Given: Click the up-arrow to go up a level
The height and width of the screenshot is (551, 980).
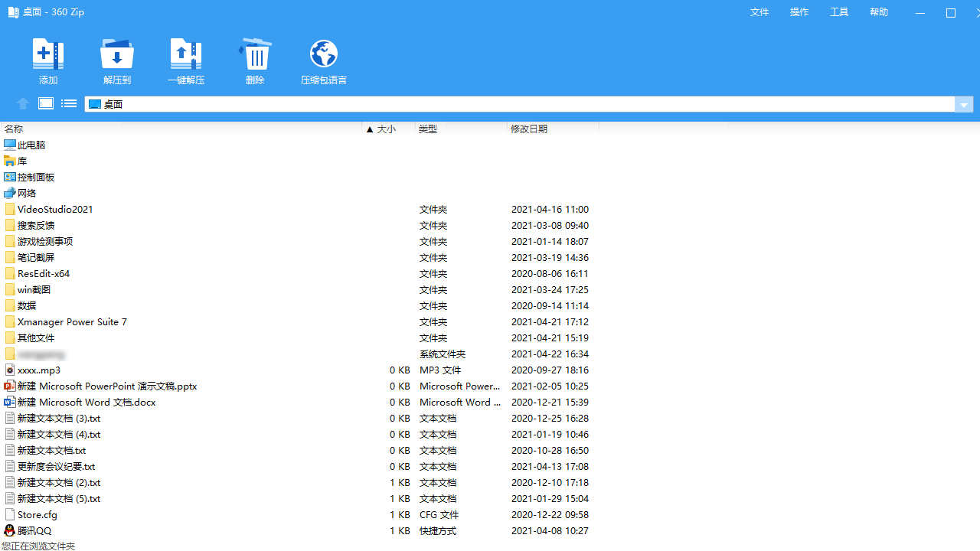Looking at the screenshot, I should coord(22,103).
